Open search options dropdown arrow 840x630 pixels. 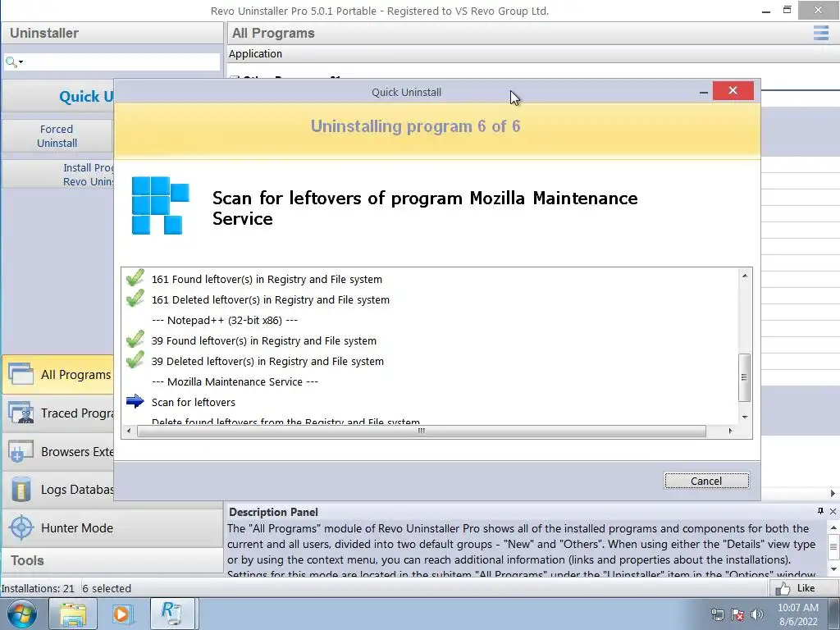point(21,62)
